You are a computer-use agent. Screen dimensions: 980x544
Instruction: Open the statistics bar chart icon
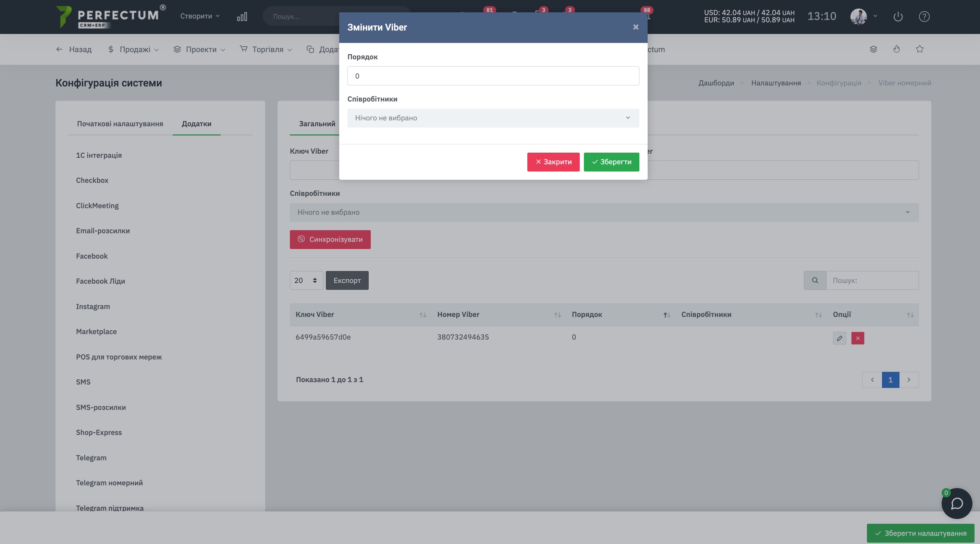[x=242, y=16]
